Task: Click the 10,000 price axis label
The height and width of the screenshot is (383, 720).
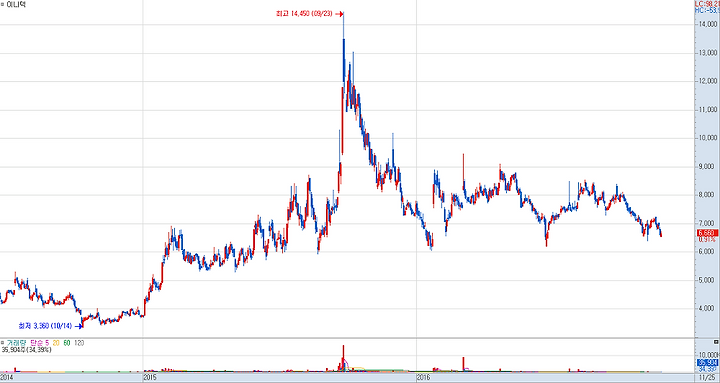Action: point(708,138)
